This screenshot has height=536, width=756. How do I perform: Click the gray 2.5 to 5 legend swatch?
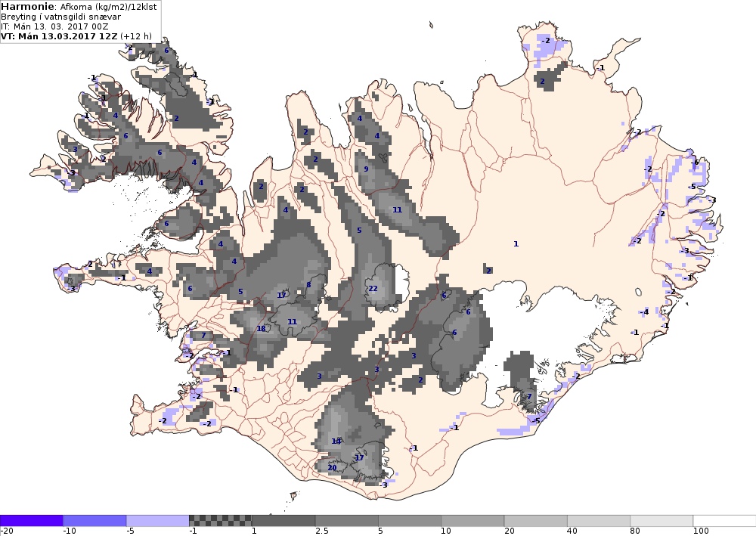pos(347,521)
